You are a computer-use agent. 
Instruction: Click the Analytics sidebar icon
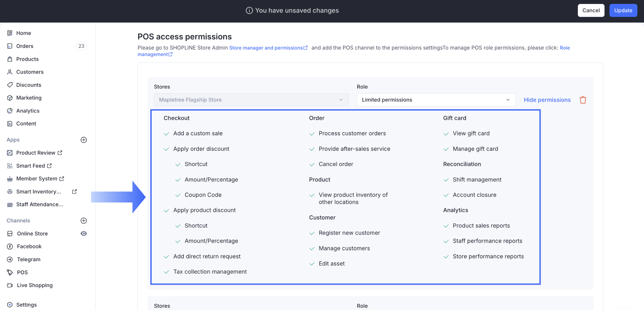pyautogui.click(x=10, y=111)
